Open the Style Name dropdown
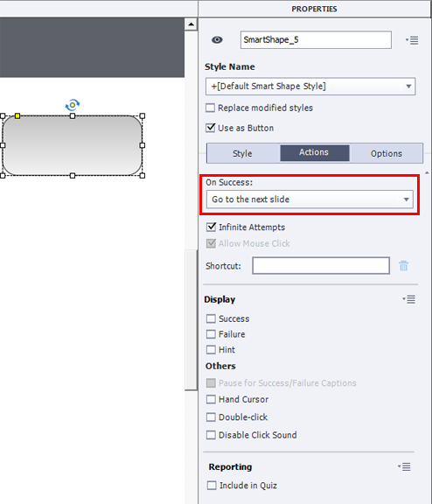Image resolution: width=432 pixels, height=504 pixels. [310, 86]
